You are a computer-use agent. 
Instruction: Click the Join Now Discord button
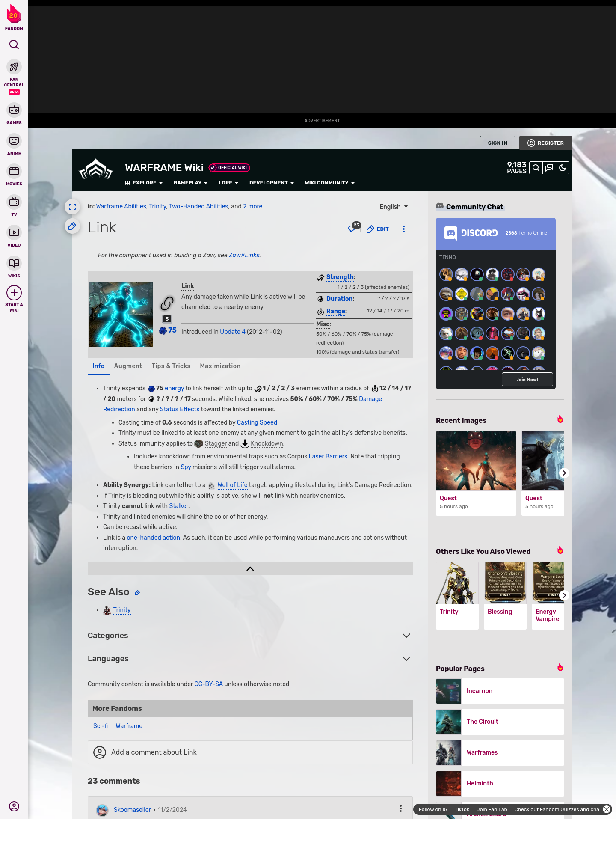click(527, 380)
